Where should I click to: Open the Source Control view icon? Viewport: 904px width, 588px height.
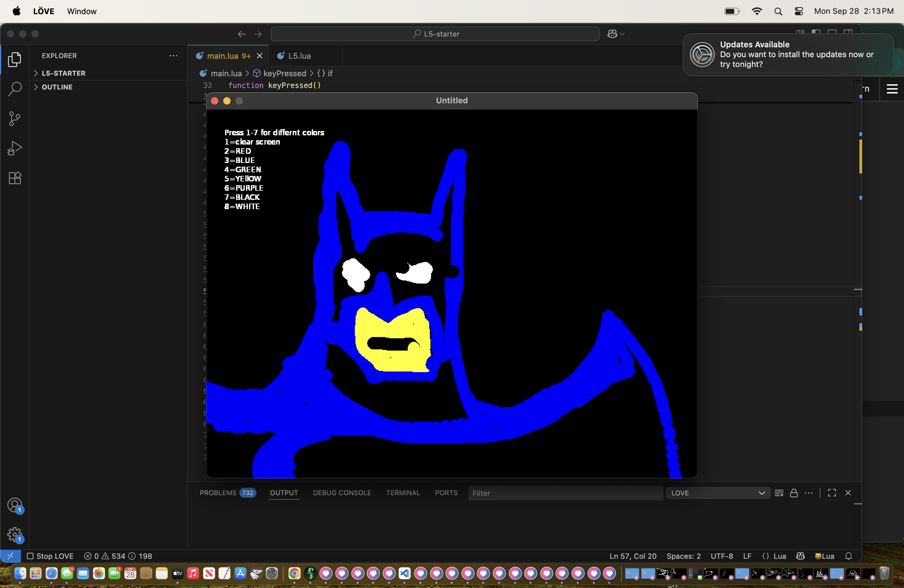14,118
